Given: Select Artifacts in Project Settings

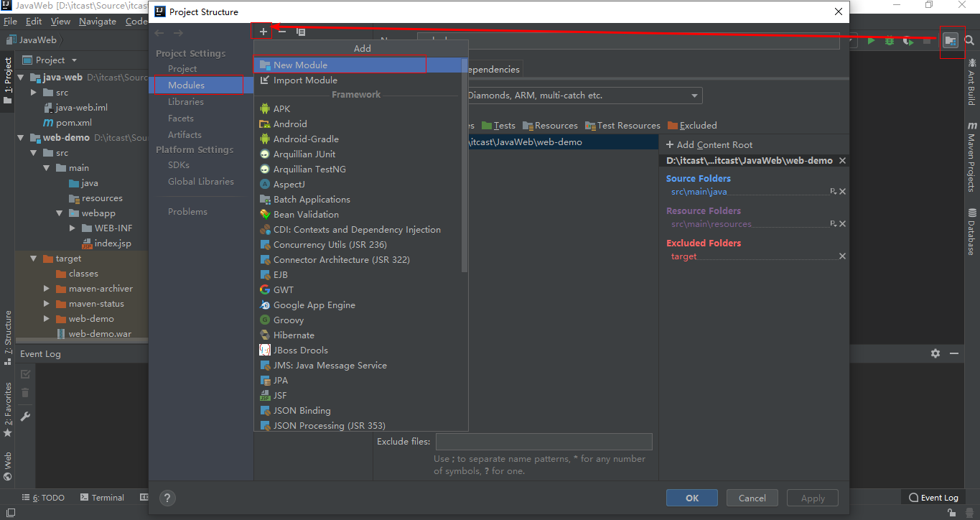Looking at the screenshot, I should click(x=185, y=135).
